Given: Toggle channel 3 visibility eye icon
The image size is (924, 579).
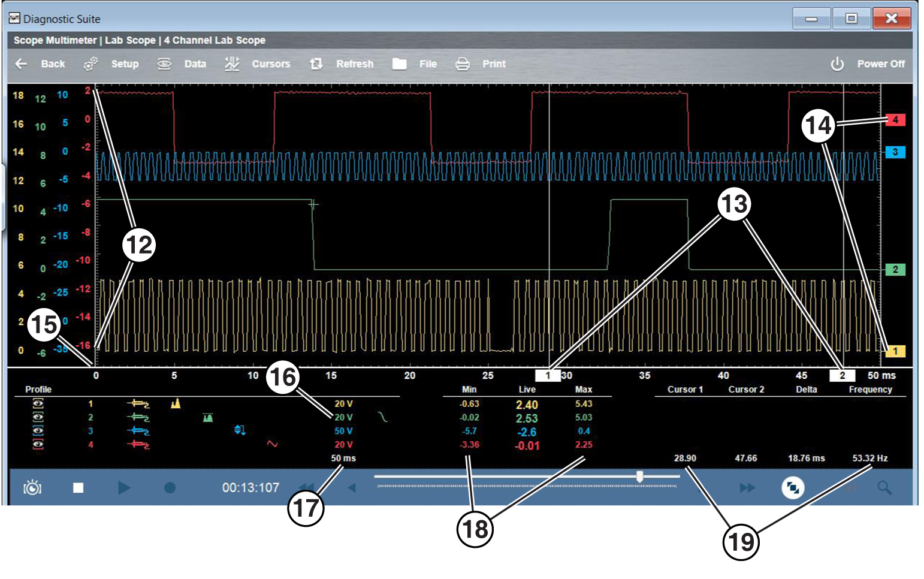Looking at the screenshot, I should 38,431.
